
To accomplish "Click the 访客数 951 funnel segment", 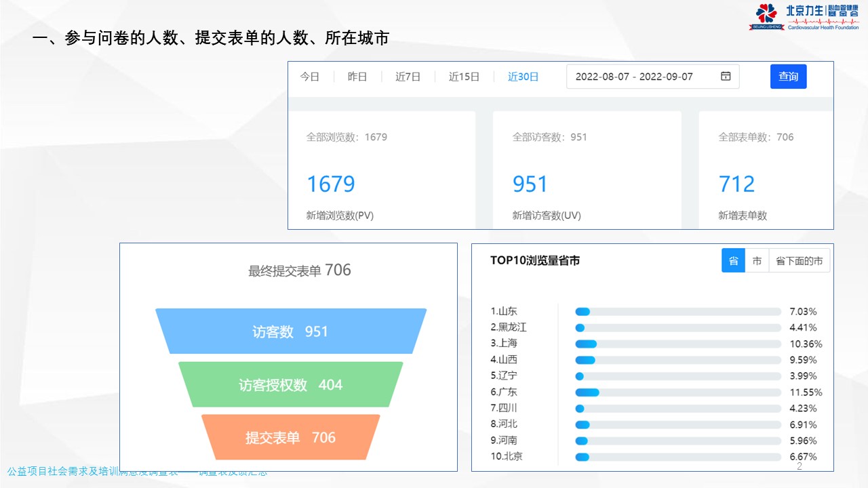I will point(291,331).
